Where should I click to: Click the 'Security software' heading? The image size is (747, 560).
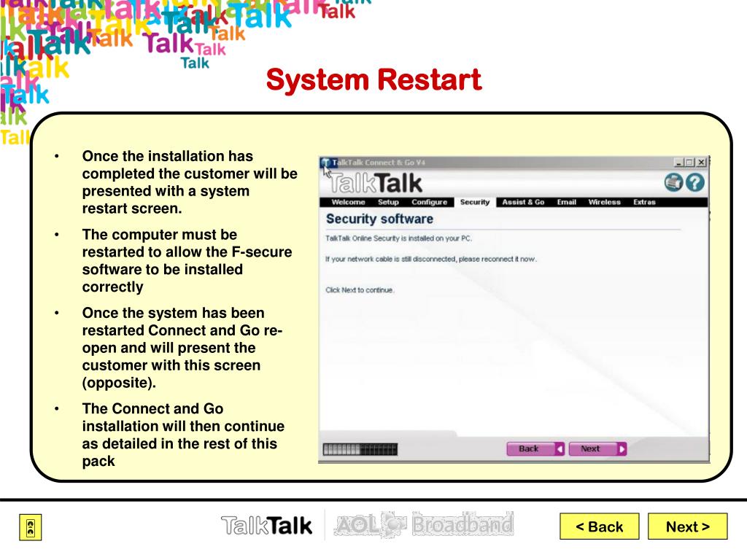pyautogui.click(x=379, y=219)
